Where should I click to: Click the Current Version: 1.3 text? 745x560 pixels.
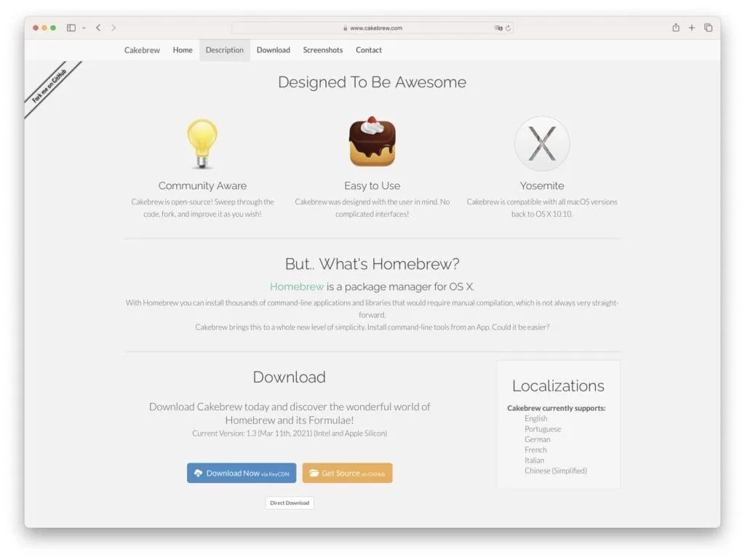[x=290, y=433]
